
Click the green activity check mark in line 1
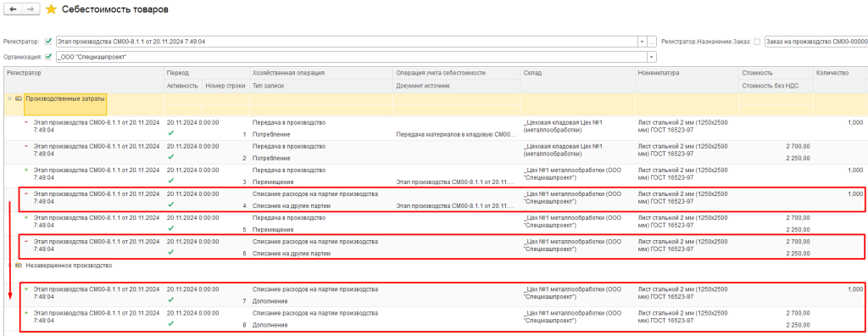(x=170, y=133)
